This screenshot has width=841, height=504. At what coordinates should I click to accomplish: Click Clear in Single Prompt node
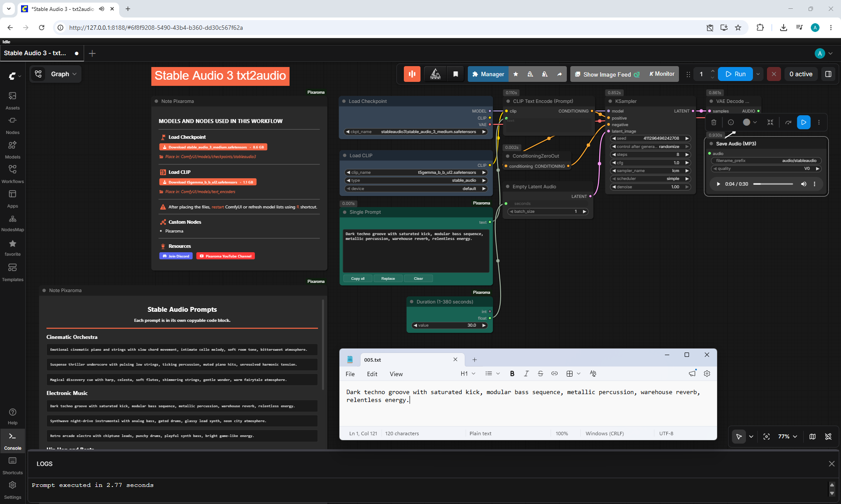pos(418,278)
